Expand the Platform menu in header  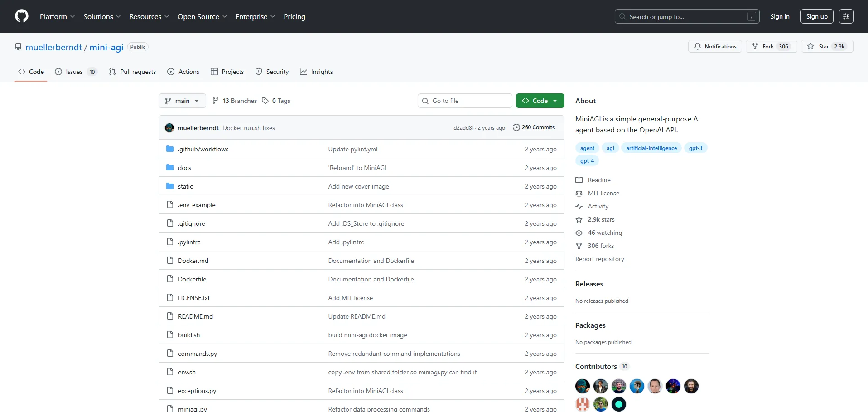[x=57, y=16]
